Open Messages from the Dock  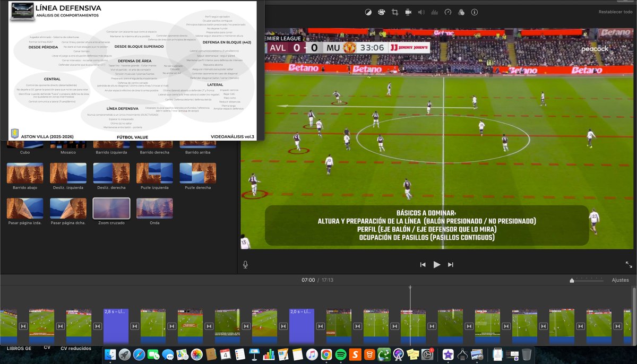point(168,354)
